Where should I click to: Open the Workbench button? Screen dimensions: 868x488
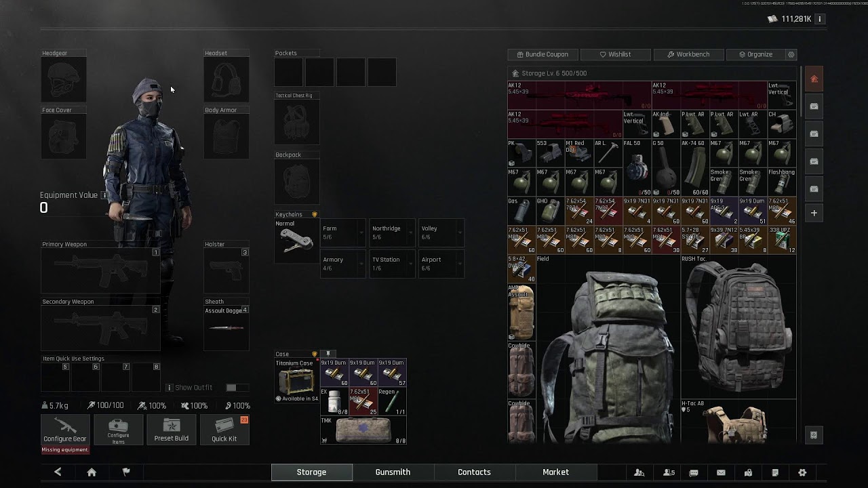click(x=688, y=54)
